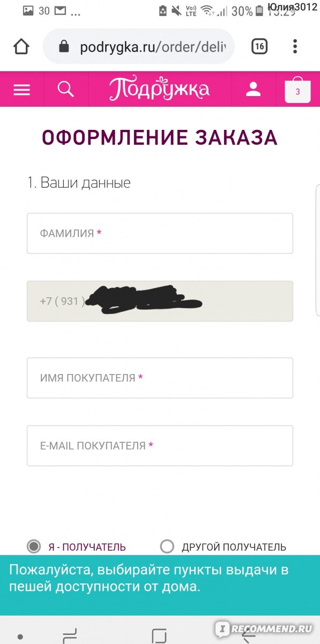Open the hamburger menu in the pink header
320x644 pixels.
[x=21, y=90]
